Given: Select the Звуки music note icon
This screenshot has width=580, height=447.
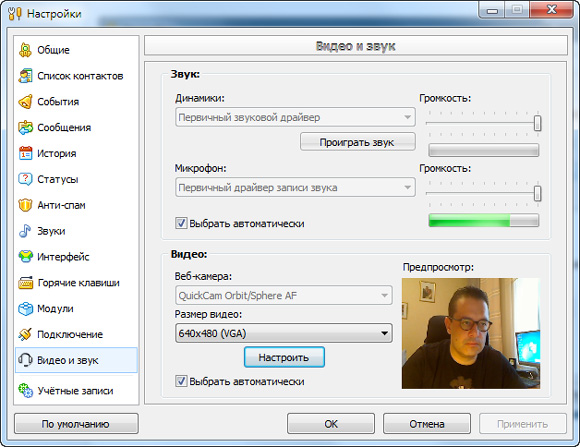Looking at the screenshot, I should (25, 231).
